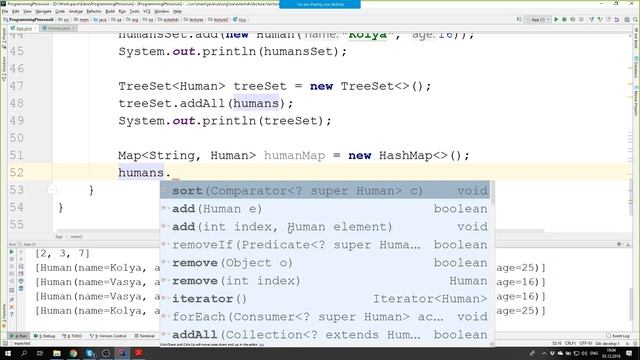The height and width of the screenshot is (360, 640).
Task: Click line number 47 in the gutter
Action: (17, 86)
